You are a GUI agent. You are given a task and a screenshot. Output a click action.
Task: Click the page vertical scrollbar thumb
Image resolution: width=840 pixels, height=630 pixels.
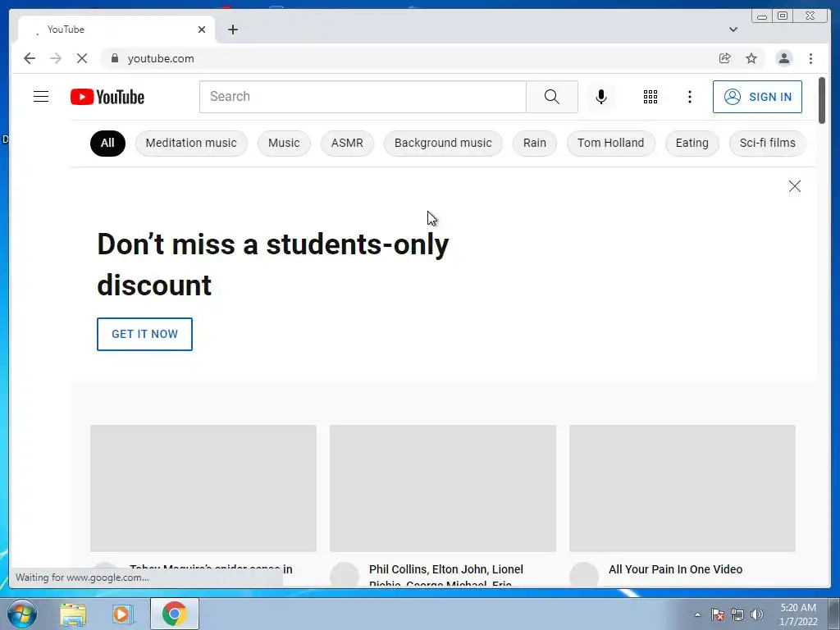coord(822,101)
